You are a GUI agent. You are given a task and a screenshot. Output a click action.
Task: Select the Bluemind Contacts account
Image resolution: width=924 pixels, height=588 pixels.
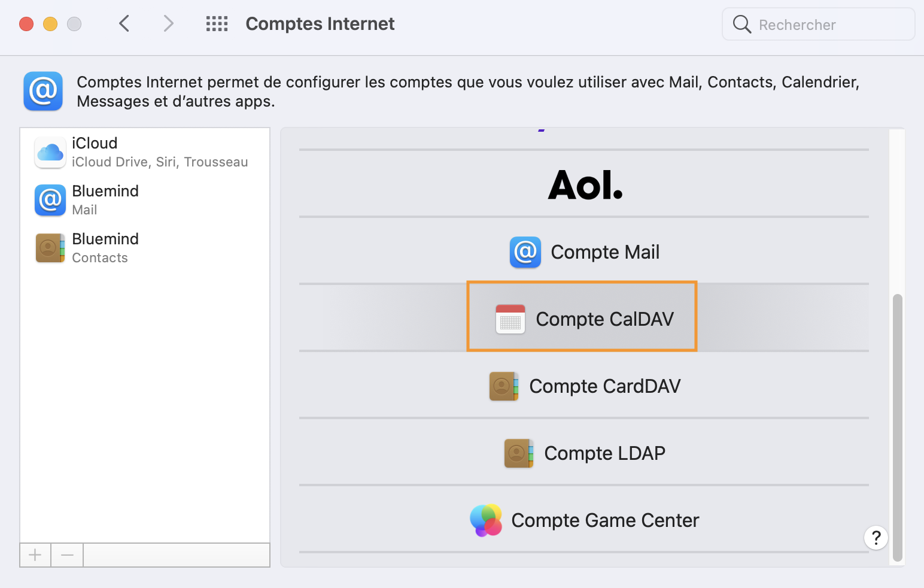click(x=105, y=248)
